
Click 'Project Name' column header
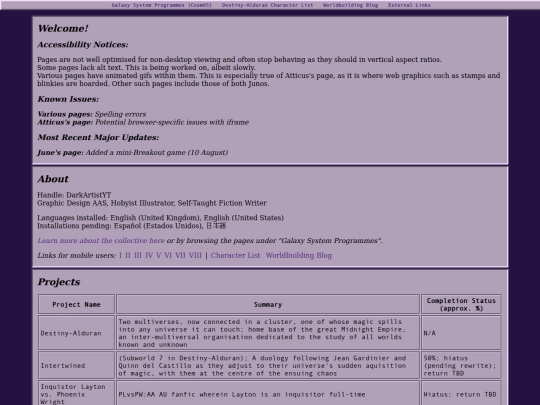click(76, 304)
